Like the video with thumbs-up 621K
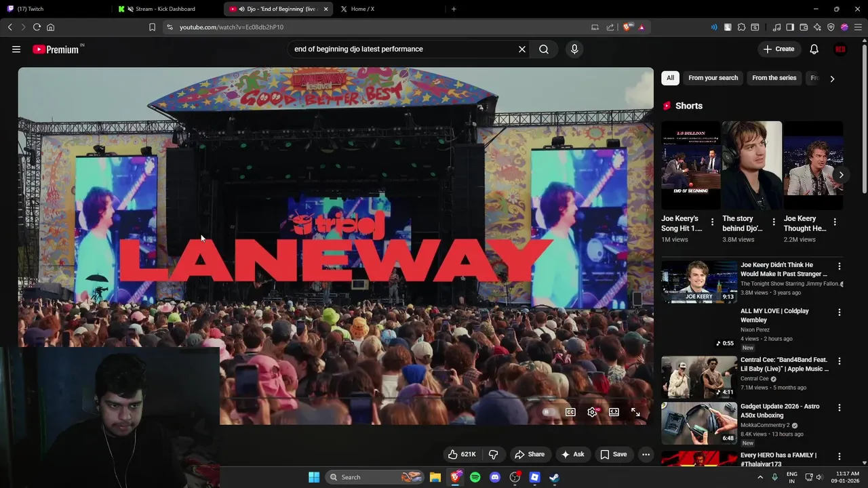Viewport: 868px width, 488px height. click(462, 454)
